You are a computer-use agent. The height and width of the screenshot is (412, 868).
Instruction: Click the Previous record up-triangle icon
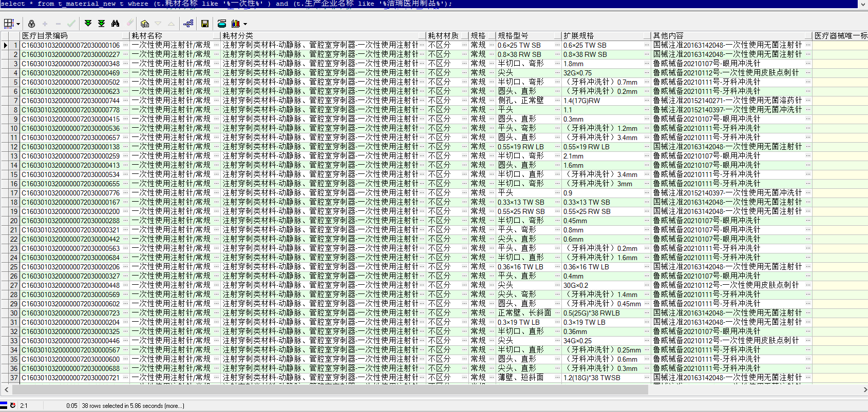[x=171, y=24]
